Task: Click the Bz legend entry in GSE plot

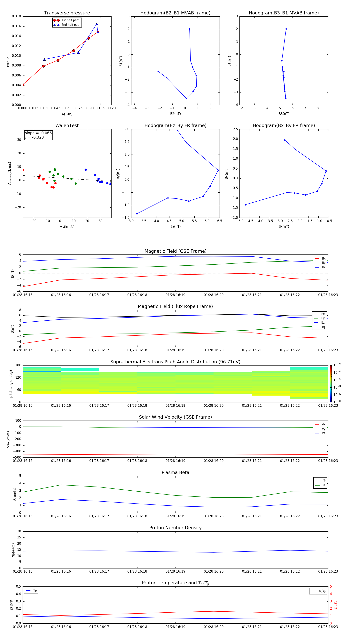Action: (320, 267)
